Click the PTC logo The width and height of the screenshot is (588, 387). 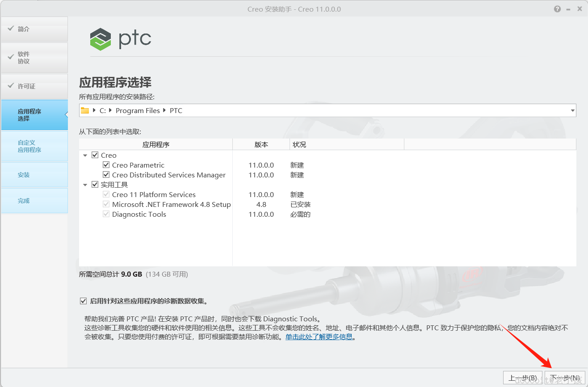click(x=121, y=39)
